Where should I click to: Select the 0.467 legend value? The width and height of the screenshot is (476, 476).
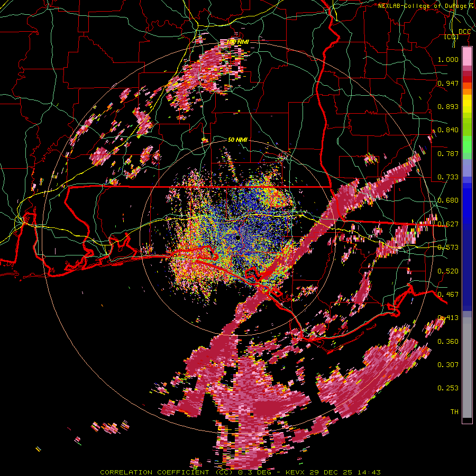[x=448, y=295]
